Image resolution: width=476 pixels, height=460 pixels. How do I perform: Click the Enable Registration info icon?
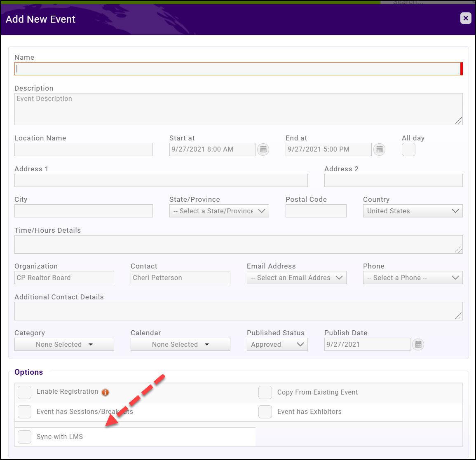click(x=106, y=392)
